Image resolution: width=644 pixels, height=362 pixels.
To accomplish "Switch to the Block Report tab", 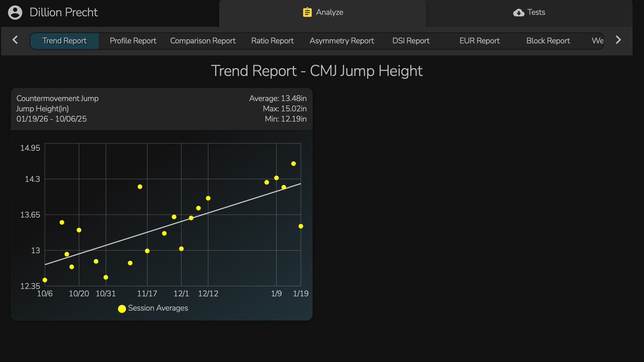I will [x=548, y=41].
